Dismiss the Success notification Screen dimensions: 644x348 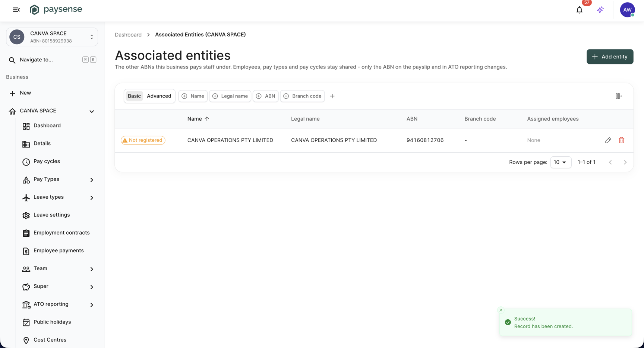[501, 310]
